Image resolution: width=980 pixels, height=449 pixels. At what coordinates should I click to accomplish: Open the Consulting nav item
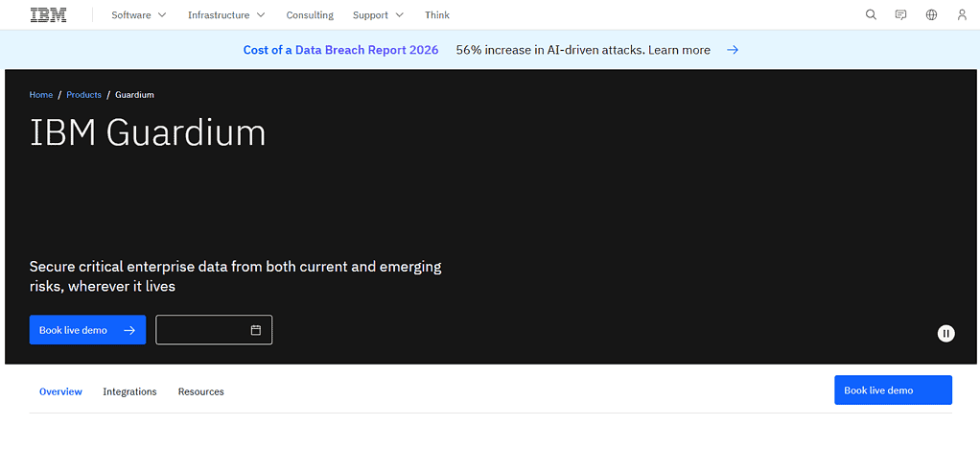(x=310, y=15)
